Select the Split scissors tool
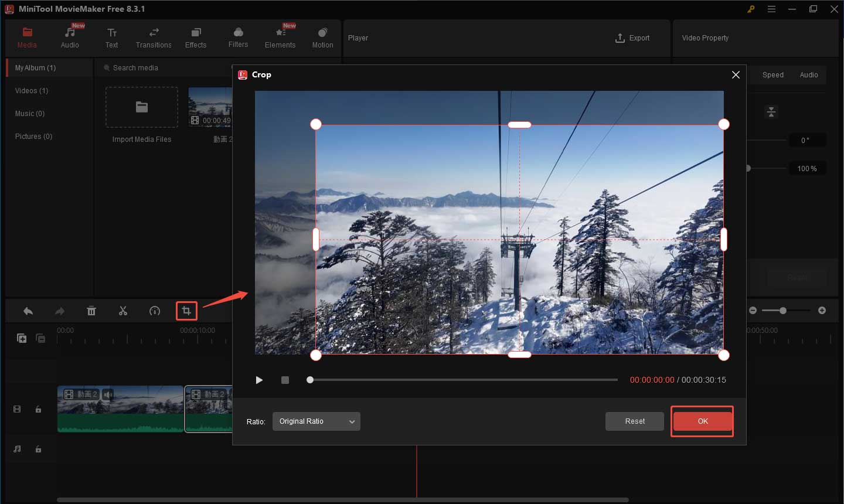This screenshot has width=844, height=504. pyautogui.click(x=123, y=311)
